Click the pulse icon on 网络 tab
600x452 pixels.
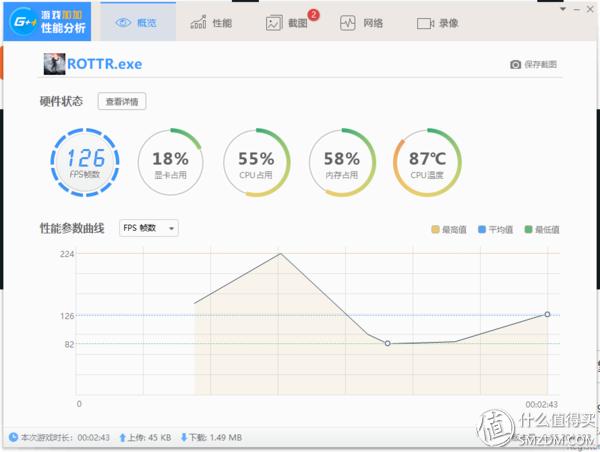348,23
